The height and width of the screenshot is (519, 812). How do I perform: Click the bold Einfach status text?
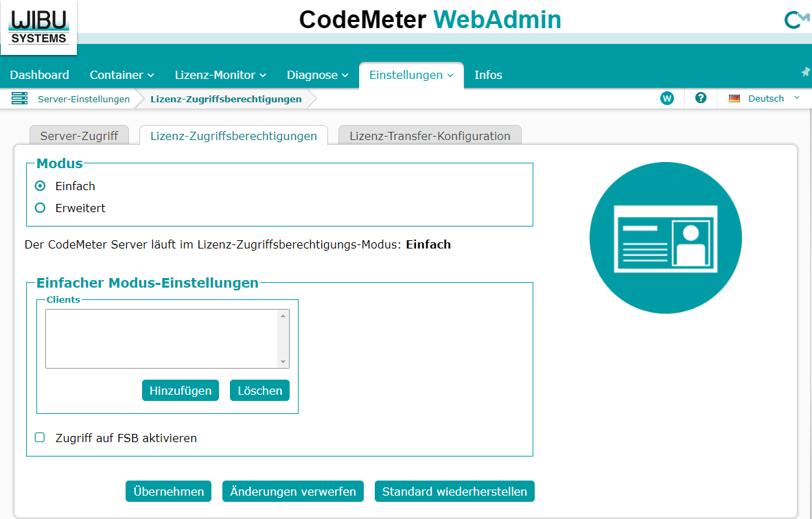pos(428,244)
